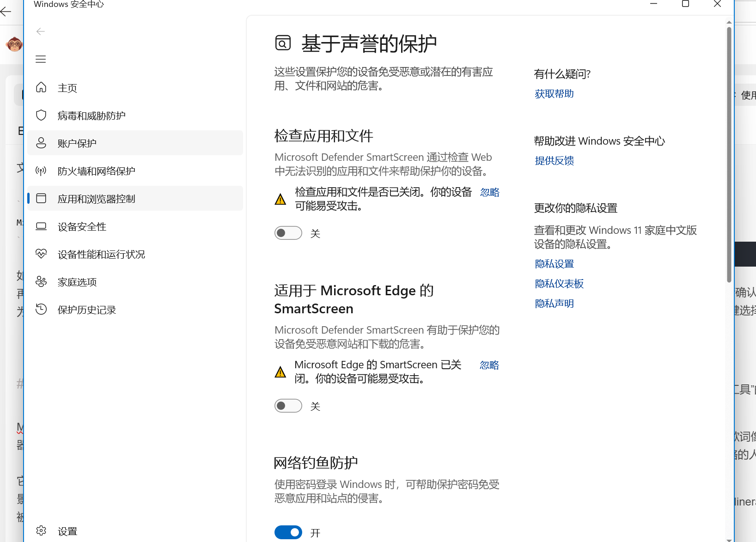The image size is (756, 542).
Task: Open the 主页 navigation item
Action: pos(135,87)
